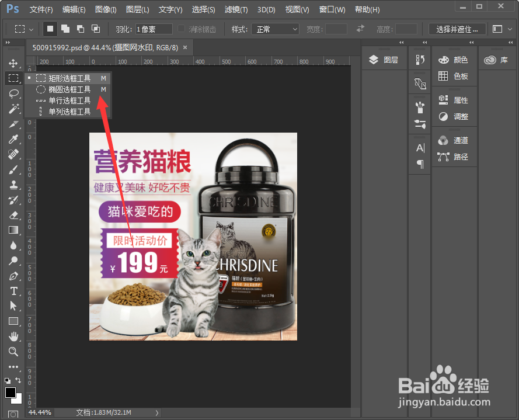Swap foreground and background colors
The width and height of the screenshot is (519, 420).
18,380
